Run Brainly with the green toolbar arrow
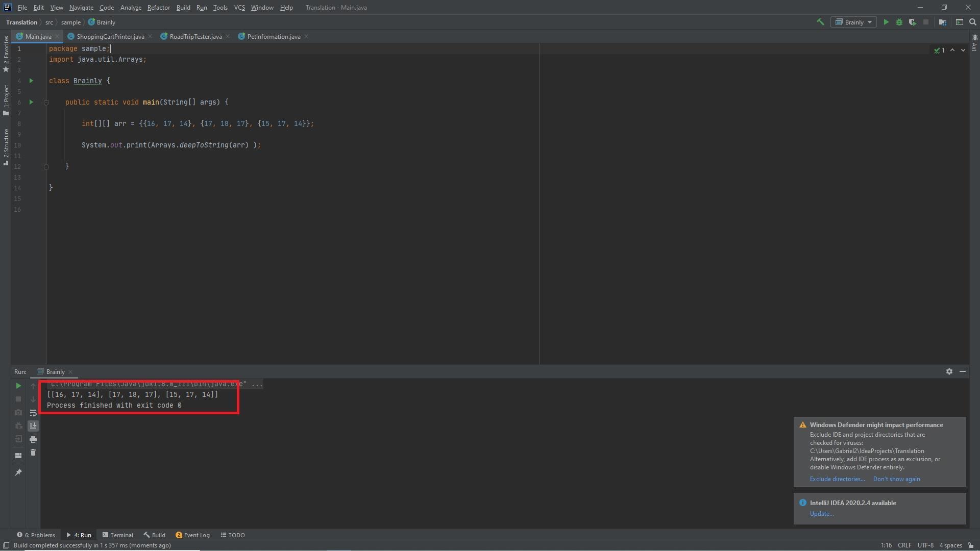980x551 pixels. click(886, 22)
